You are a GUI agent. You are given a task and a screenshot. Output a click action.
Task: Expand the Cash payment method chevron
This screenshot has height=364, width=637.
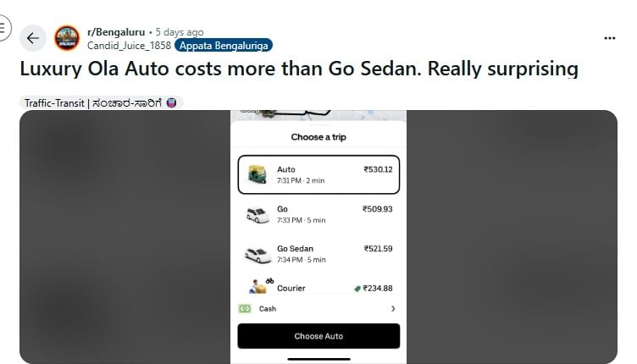point(393,309)
